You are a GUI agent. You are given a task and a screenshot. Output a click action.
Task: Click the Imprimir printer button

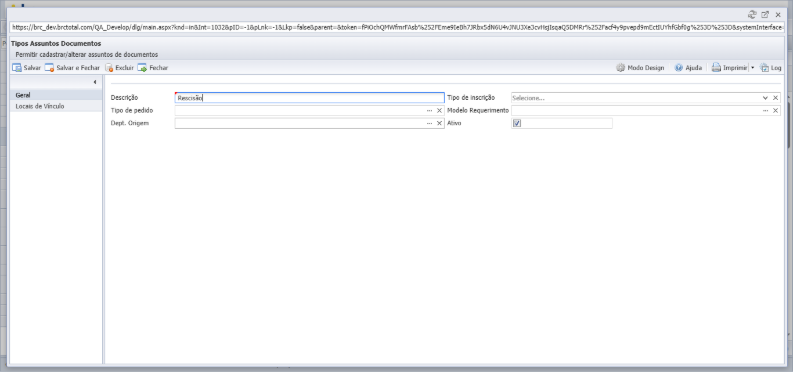[729, 68]
